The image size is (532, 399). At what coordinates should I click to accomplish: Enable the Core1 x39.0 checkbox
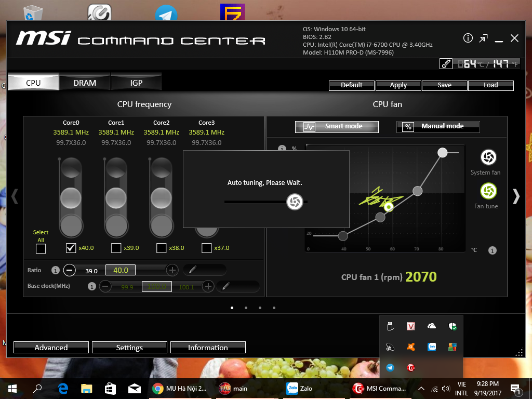[x=116, y=248]
